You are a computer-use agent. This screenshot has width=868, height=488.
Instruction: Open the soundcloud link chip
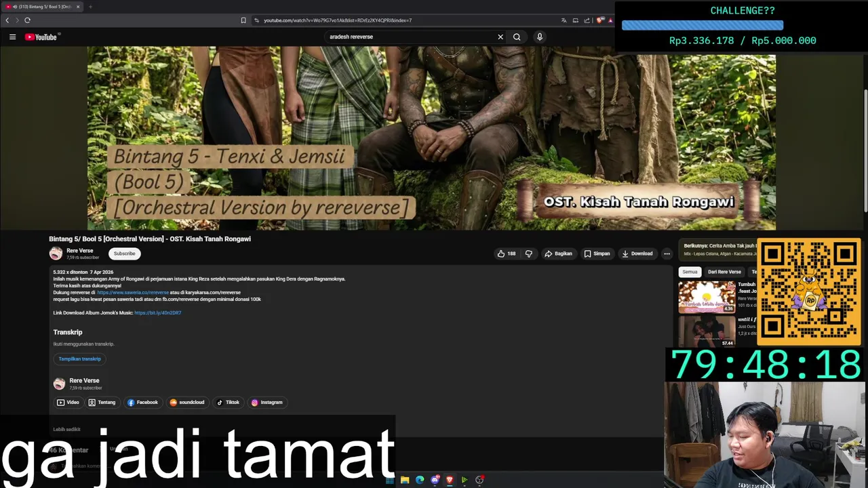click(187, 403)
